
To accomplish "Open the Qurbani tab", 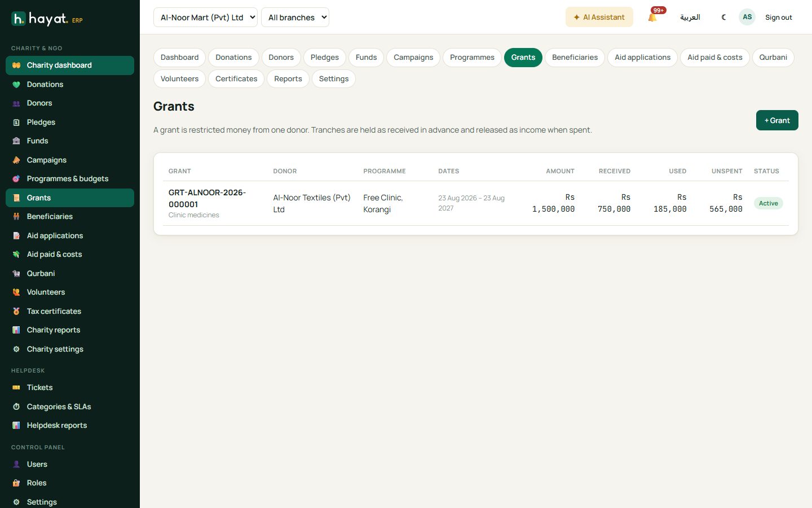I will pos(773,58).
